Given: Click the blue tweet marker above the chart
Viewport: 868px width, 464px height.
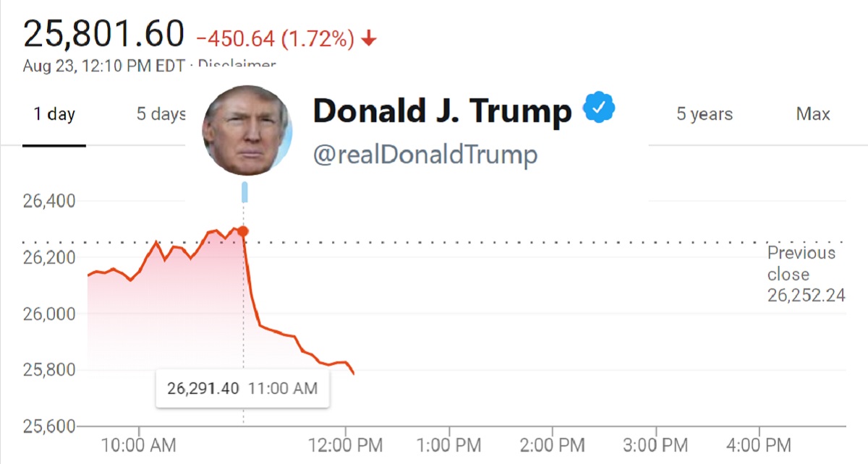Looking at the screenshot, I should (x=244, y=191).
